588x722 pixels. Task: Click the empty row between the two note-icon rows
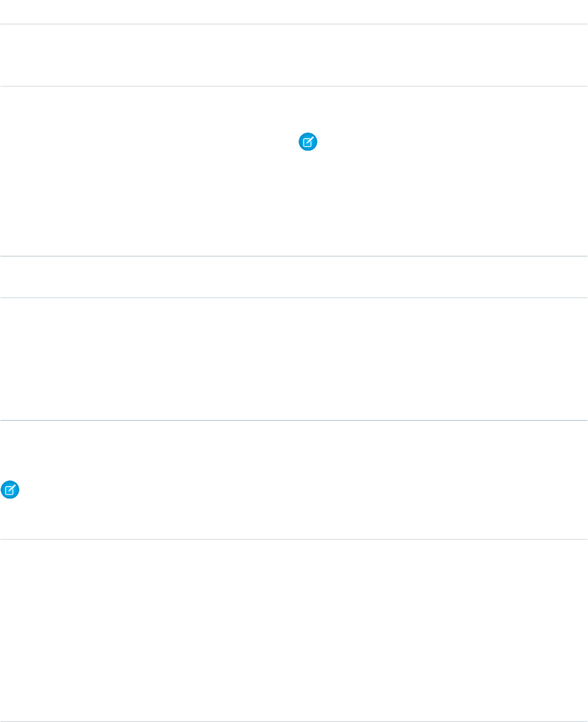294,359
